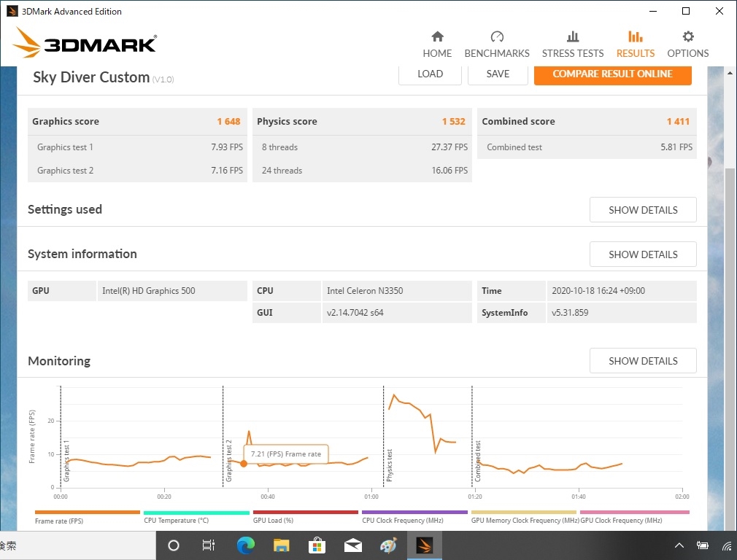Click the vertical scrollbar thumb
Viewport: 737px width, 560px height.
tap(730, 348)
